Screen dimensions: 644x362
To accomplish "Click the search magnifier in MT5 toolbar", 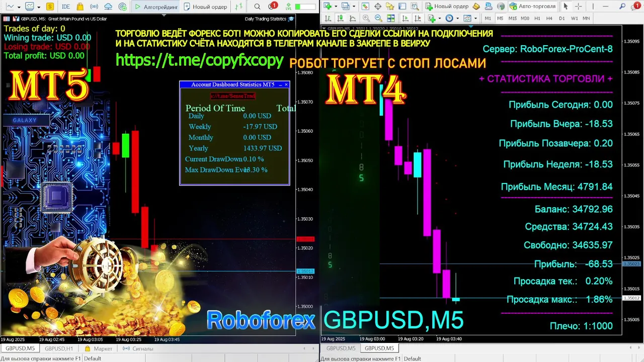I will [257, 7].
